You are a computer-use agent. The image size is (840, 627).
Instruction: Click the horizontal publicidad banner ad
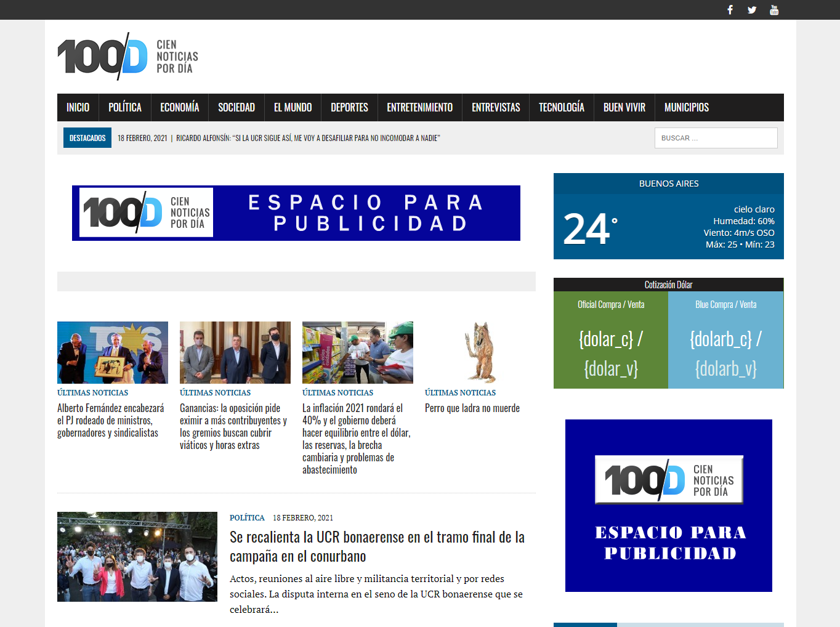click(x=296, y=213)
